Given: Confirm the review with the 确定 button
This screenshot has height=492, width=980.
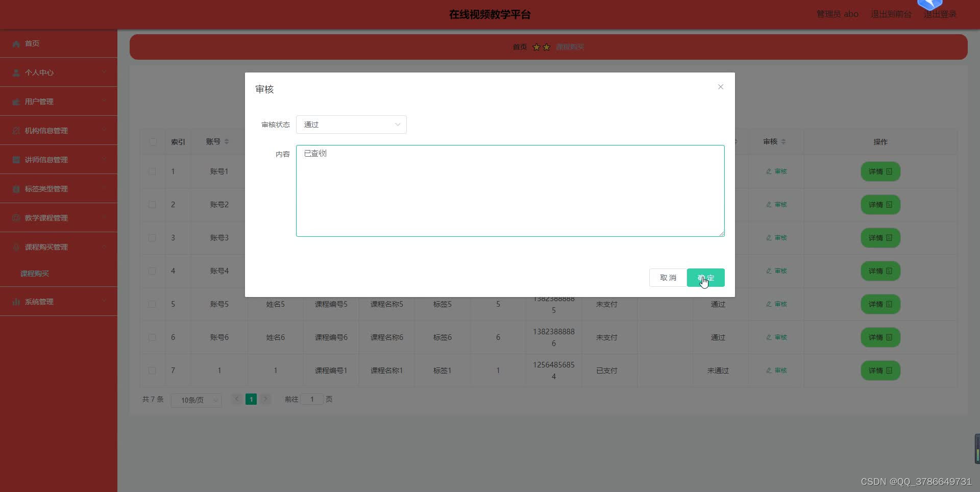Looking at the screenshot, I should click(706, 278).
